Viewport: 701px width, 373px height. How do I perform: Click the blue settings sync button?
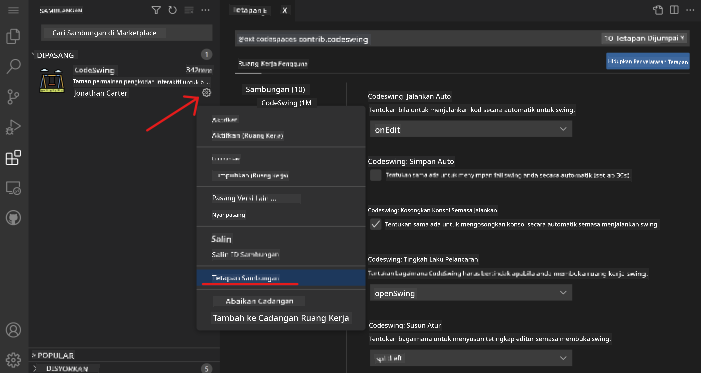pyautogui.click(x=648, y=62)
